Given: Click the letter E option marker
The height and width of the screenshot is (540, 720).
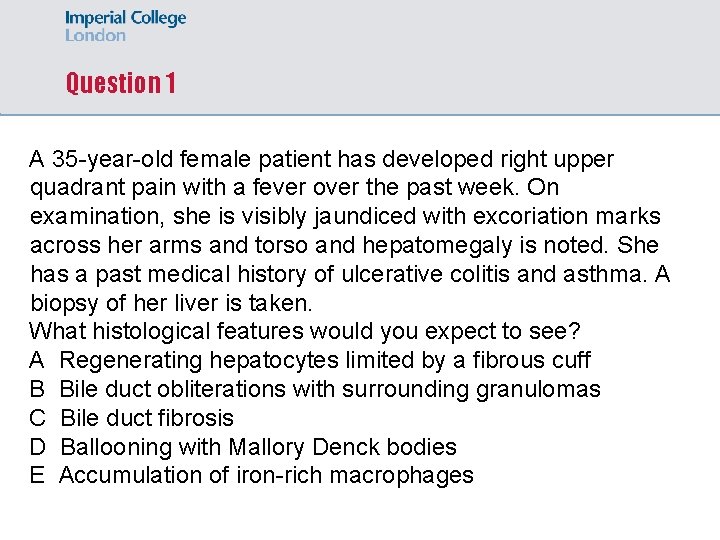Looking at the screenshot, I should [x=38, y=475].
